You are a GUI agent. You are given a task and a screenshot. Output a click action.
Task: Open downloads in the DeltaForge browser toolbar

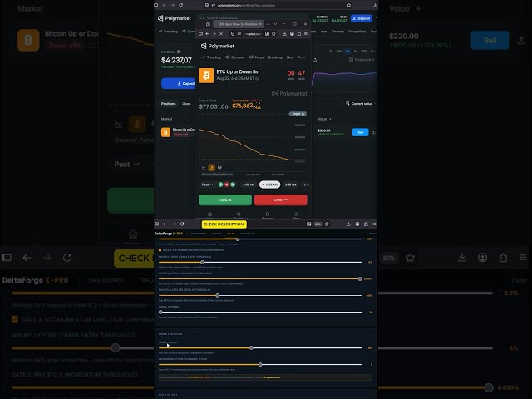[348, 224]
